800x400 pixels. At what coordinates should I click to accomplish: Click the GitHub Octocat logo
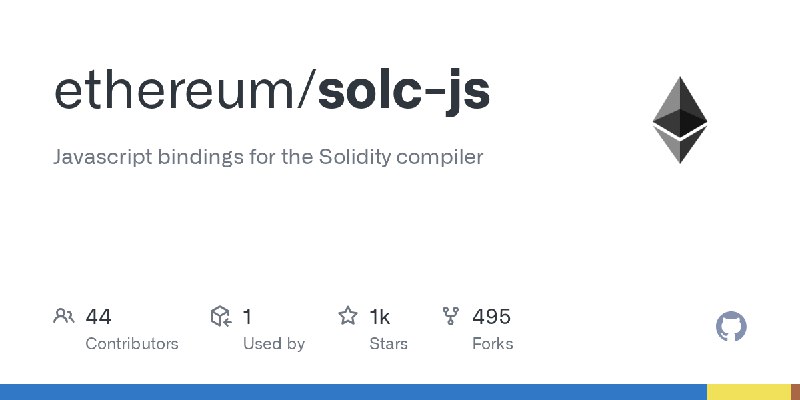[732, 327]
